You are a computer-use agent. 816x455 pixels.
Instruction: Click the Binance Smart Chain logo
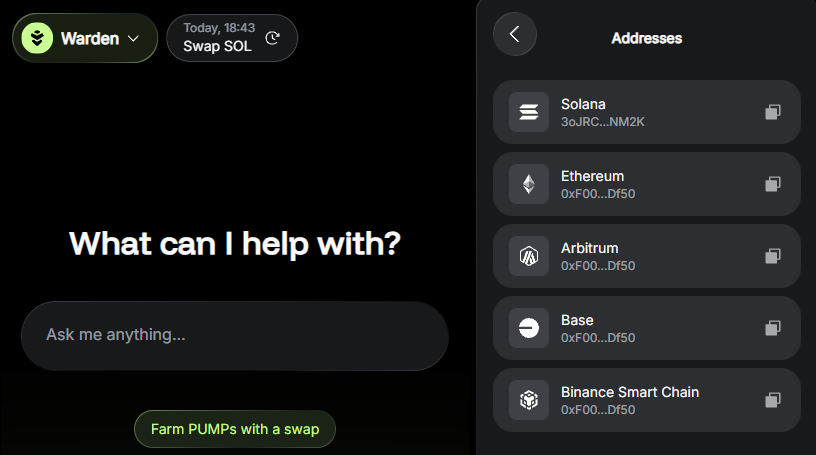(529, 400)
